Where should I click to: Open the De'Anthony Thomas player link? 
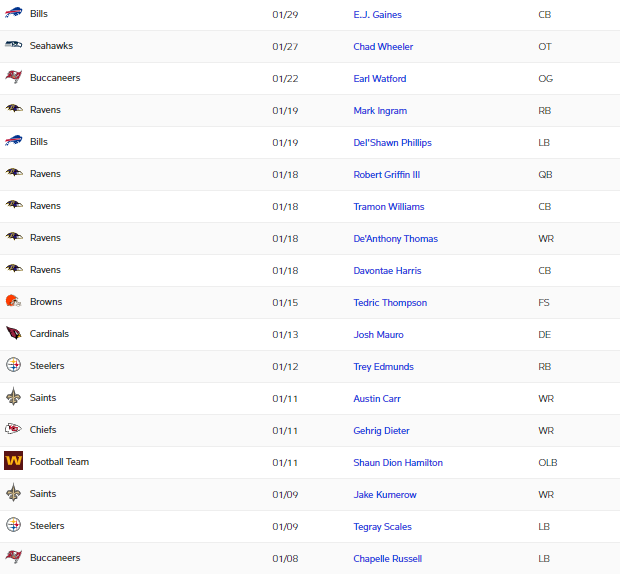click(x=396, y=239)
